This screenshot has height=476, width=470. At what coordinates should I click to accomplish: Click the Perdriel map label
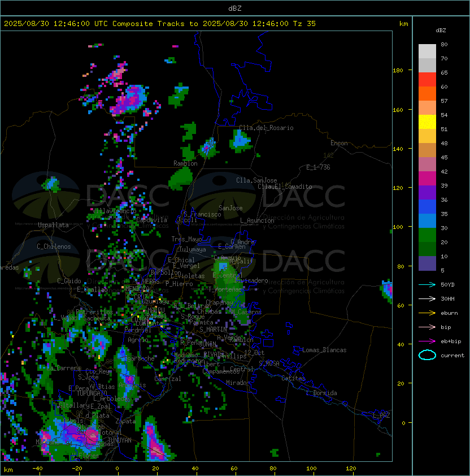click(138, 330)
